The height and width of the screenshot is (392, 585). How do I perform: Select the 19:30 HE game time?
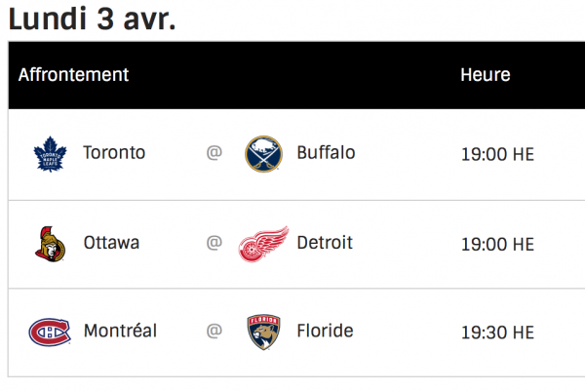(x=497, y=333)
